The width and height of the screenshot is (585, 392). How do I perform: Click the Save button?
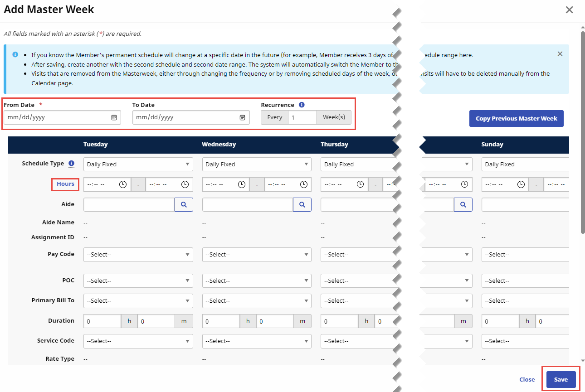coord(561,379)
